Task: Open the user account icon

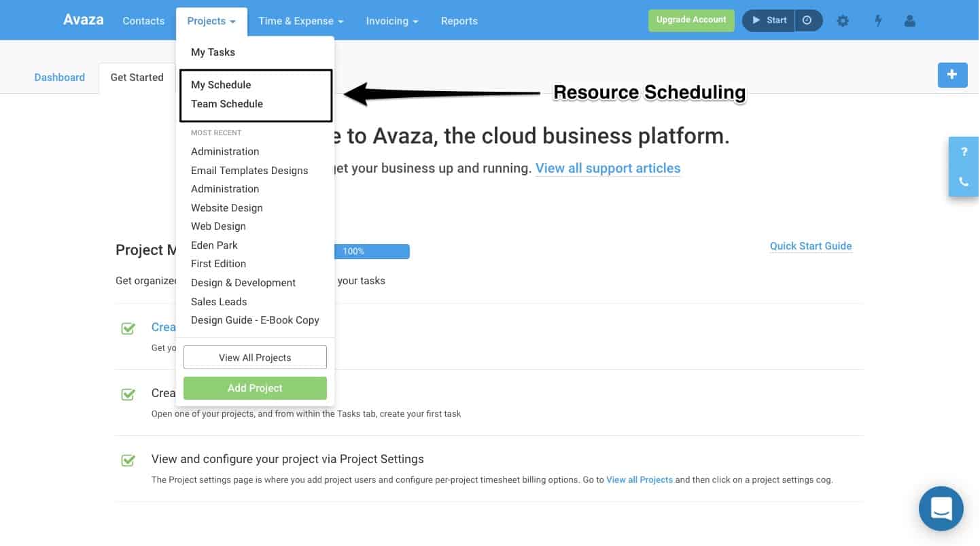Action: (910, 21)
